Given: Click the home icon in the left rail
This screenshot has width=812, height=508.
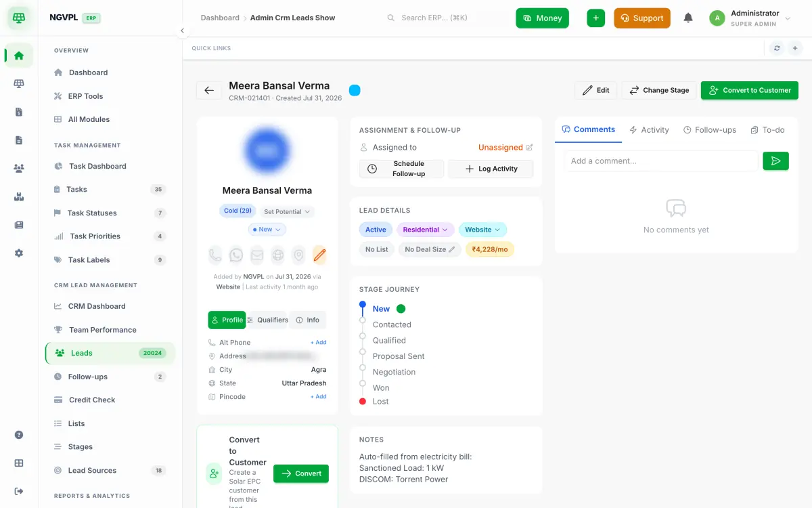Looking at the screenshot, I should 19,56.
